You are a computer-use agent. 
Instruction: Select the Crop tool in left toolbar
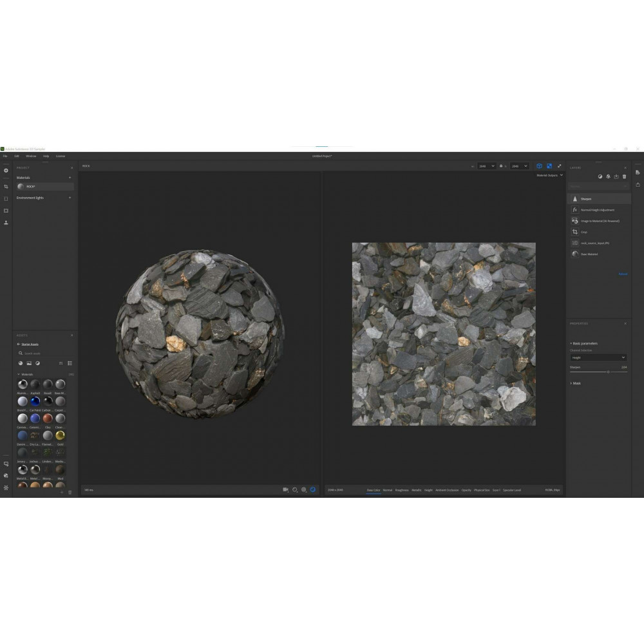pyautogui.click(x=6, y=187)
